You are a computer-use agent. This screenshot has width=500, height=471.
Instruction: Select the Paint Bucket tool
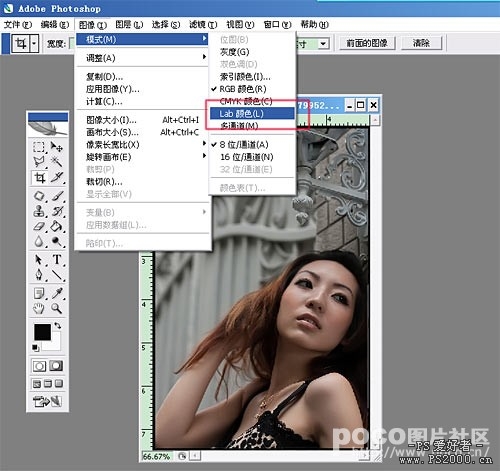tap(57, 227)
